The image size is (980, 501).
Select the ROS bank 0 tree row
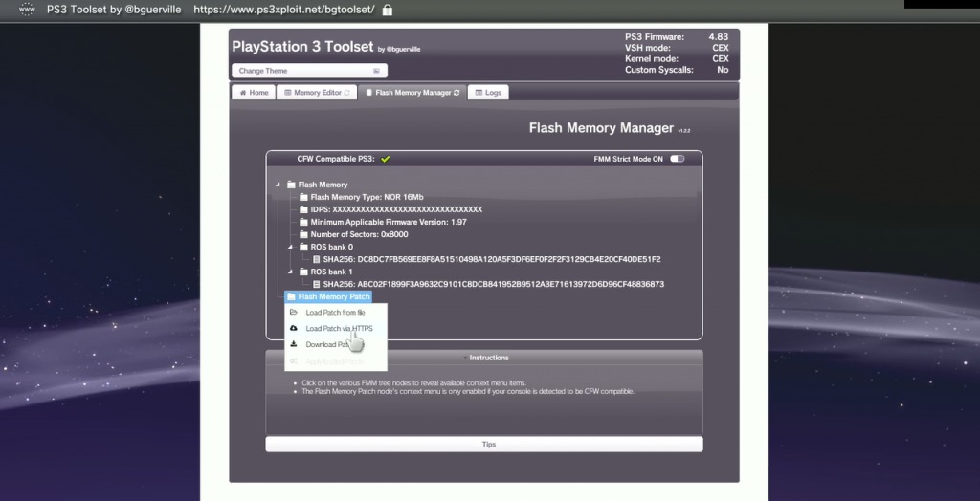click(x=331, y=248)
